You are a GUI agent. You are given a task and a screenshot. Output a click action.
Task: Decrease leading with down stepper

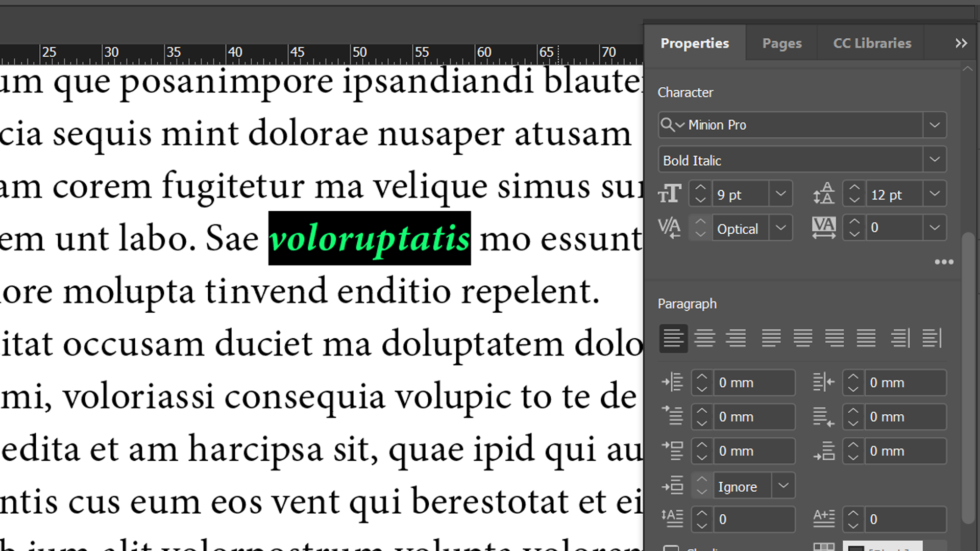(x=854, y=200)
